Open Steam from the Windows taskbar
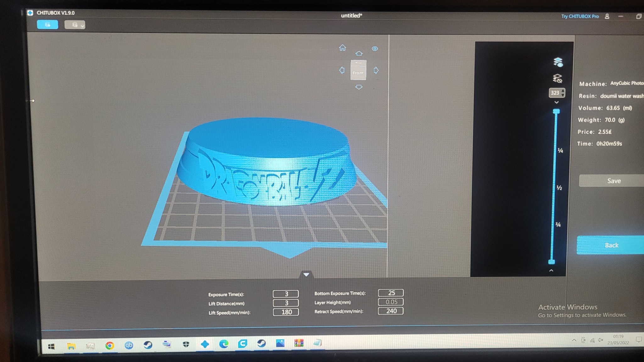The image size is (644, 362). click(x=148, y=345)
